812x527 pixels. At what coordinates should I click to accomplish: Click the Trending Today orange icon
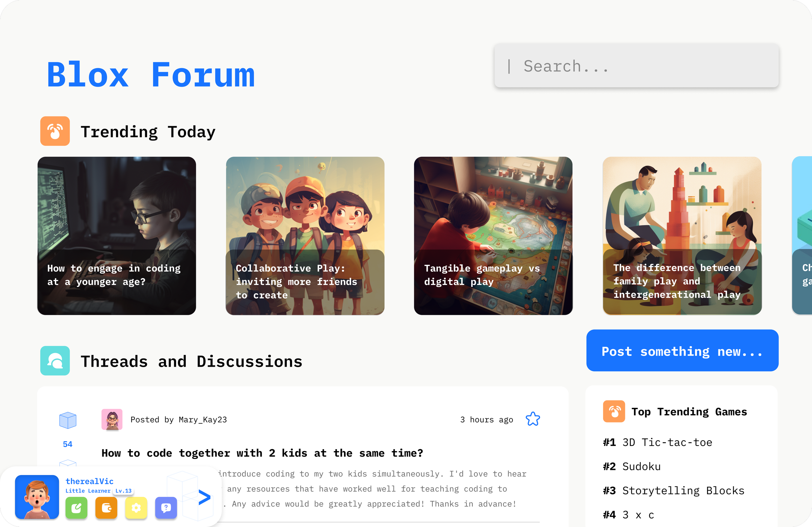pos(55,131)
